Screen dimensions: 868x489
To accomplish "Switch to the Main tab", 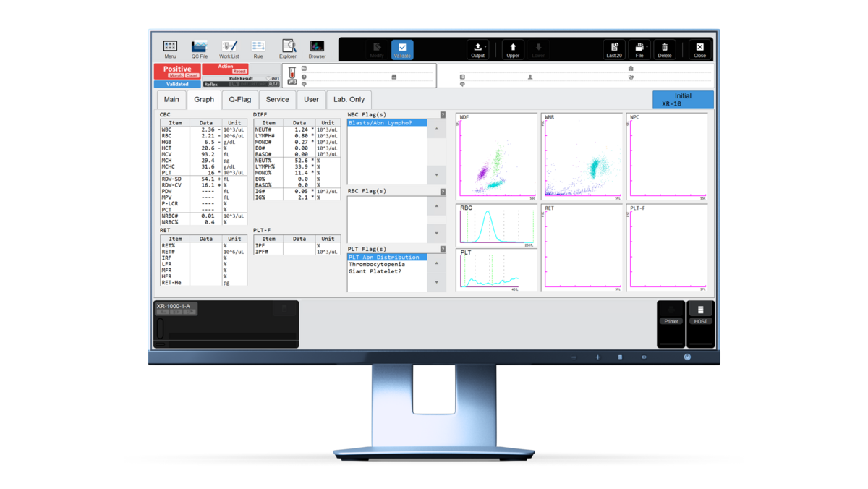I will click(x=171, y=100).
